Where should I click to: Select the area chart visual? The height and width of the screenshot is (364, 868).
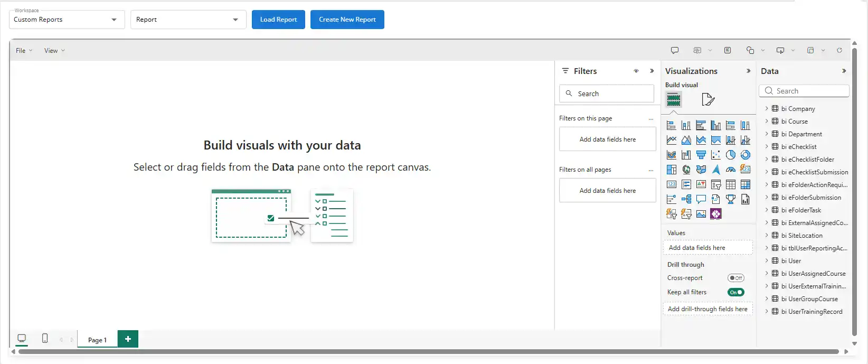pos(686,140)
